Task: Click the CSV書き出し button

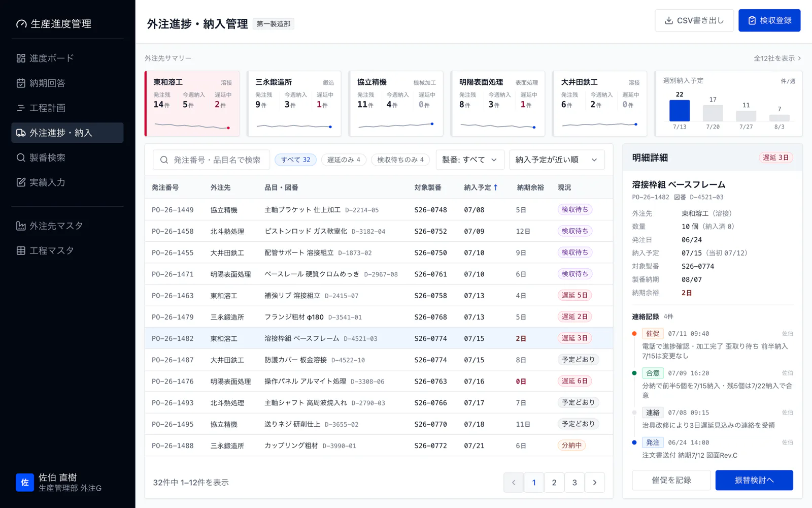Action: point(694,20)
